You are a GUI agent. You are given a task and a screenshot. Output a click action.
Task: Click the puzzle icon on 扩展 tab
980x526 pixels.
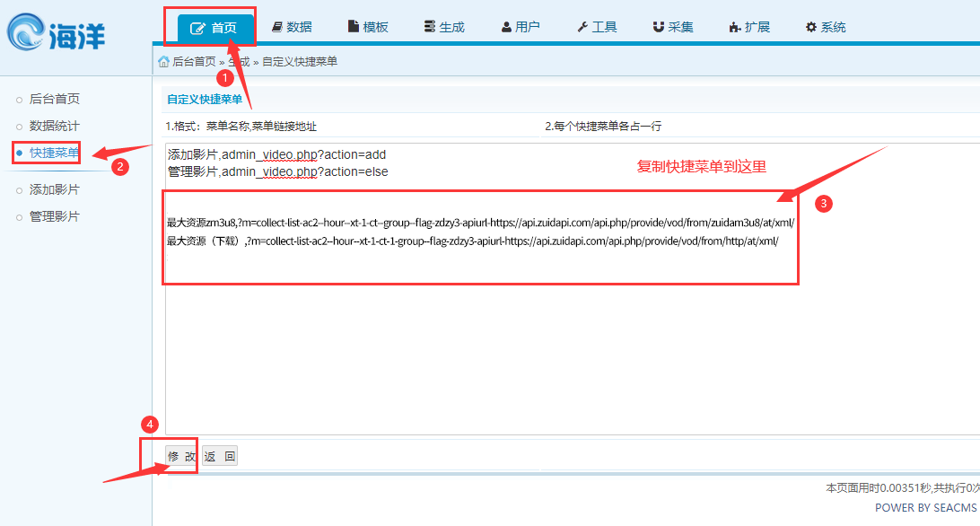click(x=735, y=28)
